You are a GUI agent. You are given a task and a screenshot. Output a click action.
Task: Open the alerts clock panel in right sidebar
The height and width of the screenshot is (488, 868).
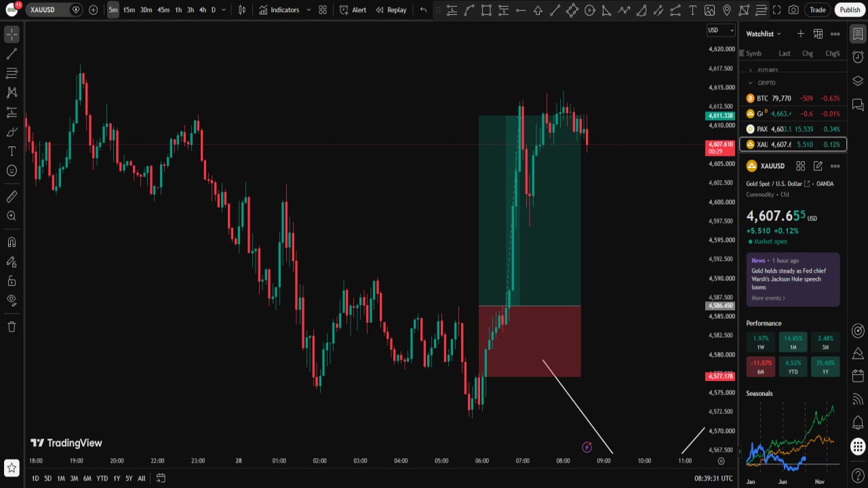(x=858, y=57)
